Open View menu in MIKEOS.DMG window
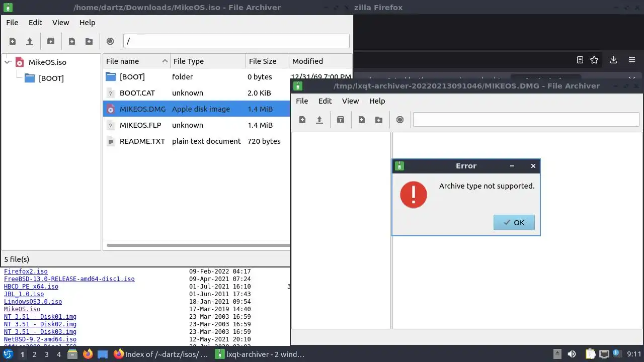644x362 pixels. tap(351, 101)
